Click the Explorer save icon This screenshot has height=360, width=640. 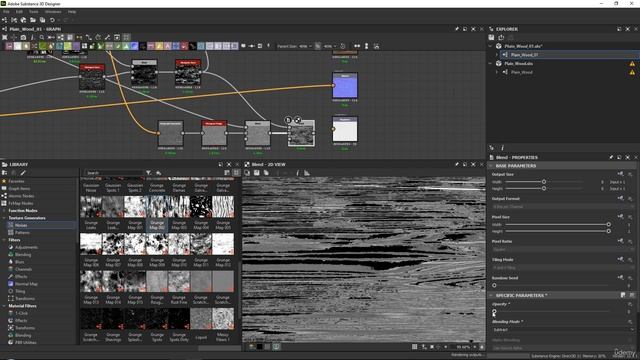tap(491, 38)
